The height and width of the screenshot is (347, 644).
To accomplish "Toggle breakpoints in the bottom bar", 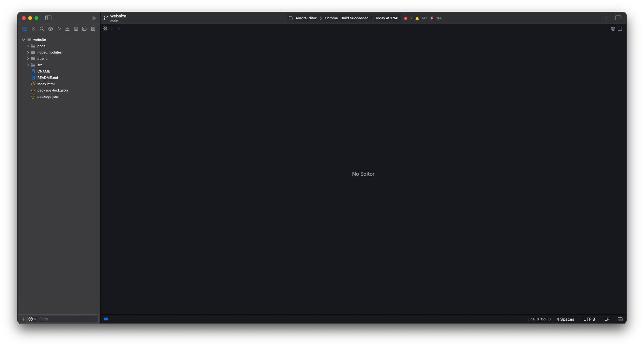I will tap(106, 319).
